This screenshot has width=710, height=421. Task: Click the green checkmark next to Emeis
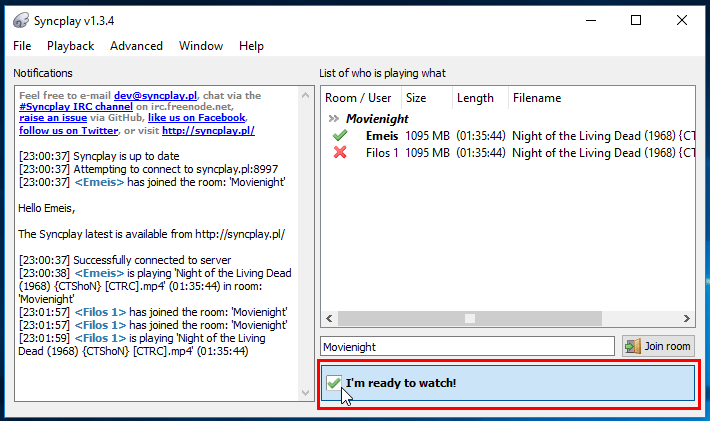[x=340, y=136]
